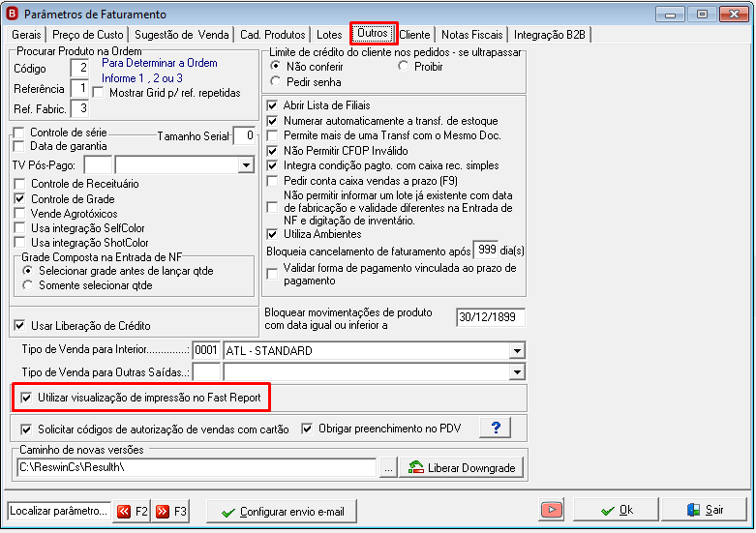Viewport: 756px width, 533px height.
Task: Open the Sugestão de Venda tab
Action: [182, 35]
